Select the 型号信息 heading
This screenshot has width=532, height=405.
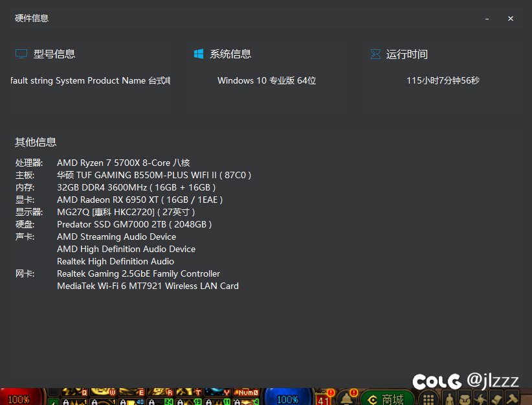pyautogui.click(x=54, y=54)
